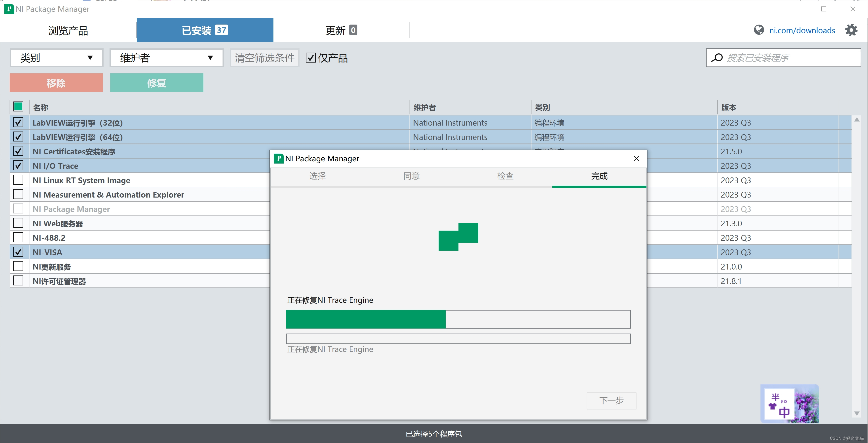Screen dimensions: 868x443
Task: Click the search magnifier icon
Action: (x=717, y=58)
